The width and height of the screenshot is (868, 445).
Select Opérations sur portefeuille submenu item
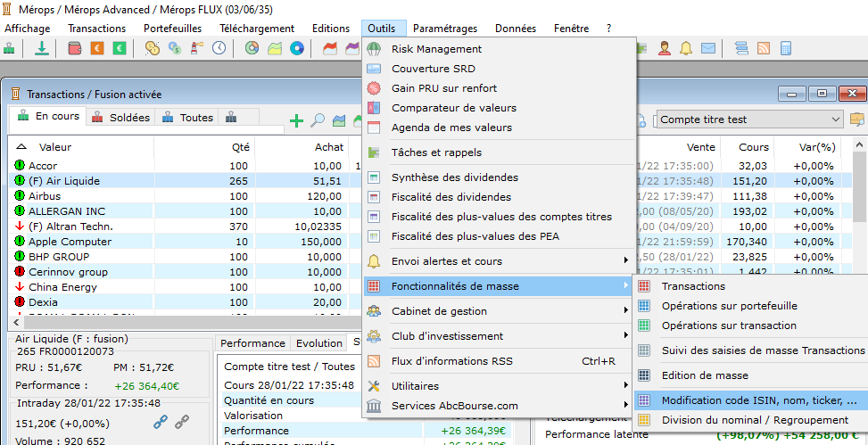pyautogui.click(x=750, y=306)
